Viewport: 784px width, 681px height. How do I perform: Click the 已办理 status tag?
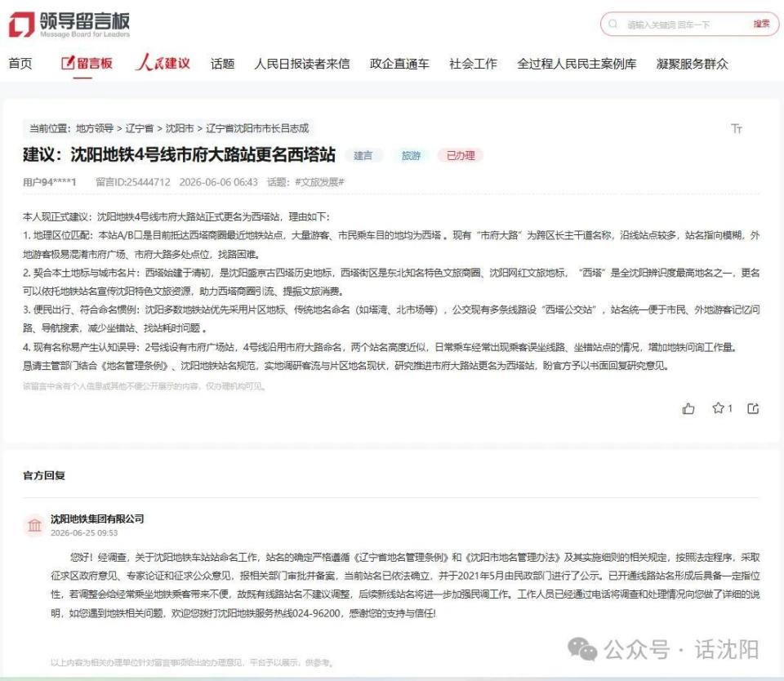point(461,155)
